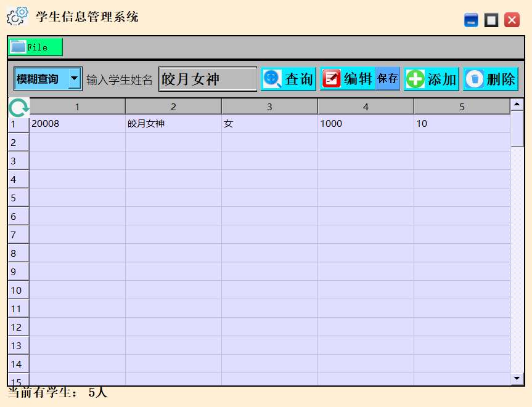Click the down arrow of the vertical scrollbar
Viewport: 532px width, 407px height.
(x=515, y=377)
